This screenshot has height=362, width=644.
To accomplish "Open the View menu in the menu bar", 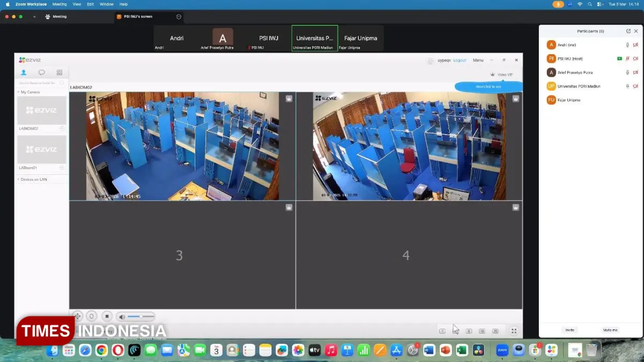I will click(77, 4).
